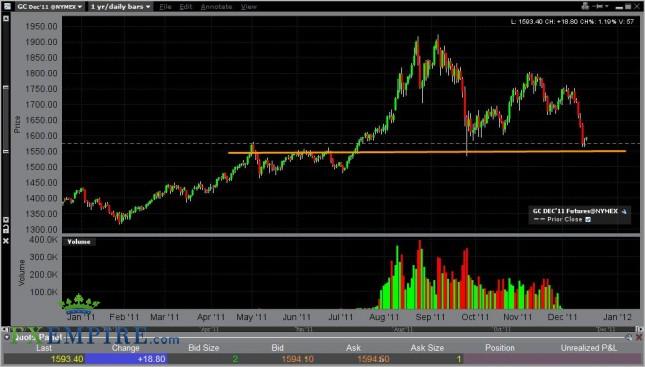The height and width of the screenshot is (367, 645).
Task: Open the Edit menu
Action: [186, 7]
